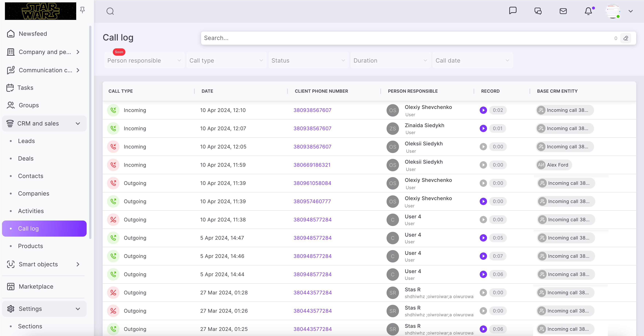644x336 pixels.
Task: Open the Deals menu item
Action: coord(26,158)
